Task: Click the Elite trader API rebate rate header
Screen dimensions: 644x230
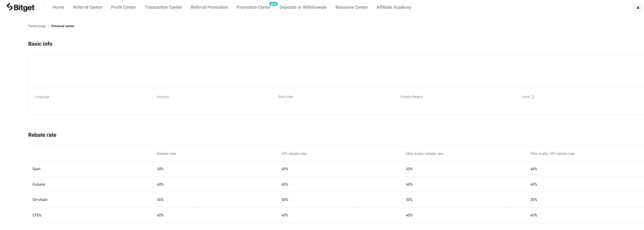Action: (552, 154)
